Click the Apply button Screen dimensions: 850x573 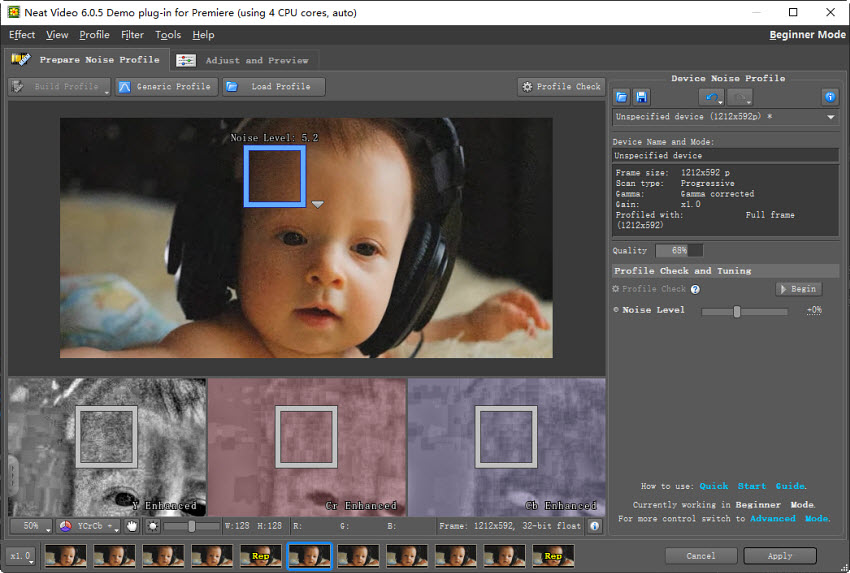click(780, 556)
